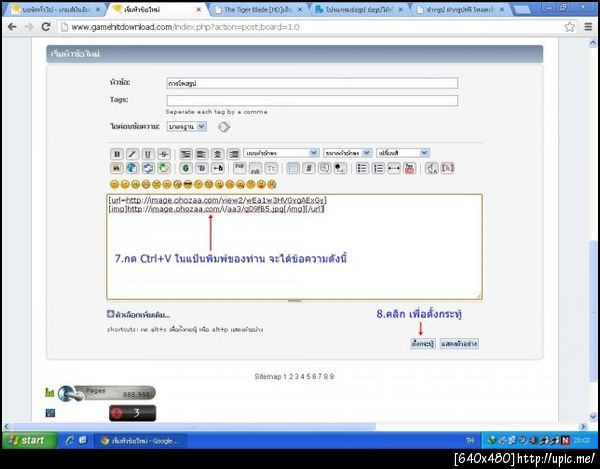
Task: Insert an ordered list
Action: click(378, 168)
